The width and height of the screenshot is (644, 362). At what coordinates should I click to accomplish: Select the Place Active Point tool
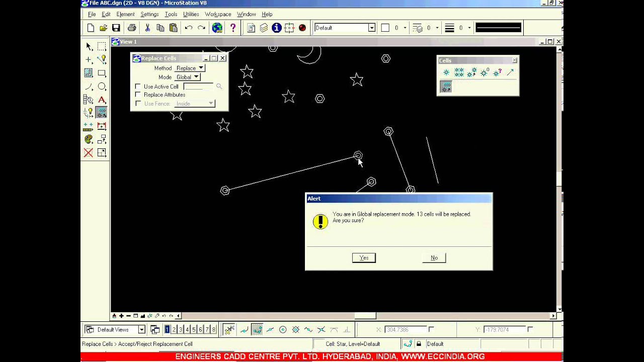[x=89, y=60]
